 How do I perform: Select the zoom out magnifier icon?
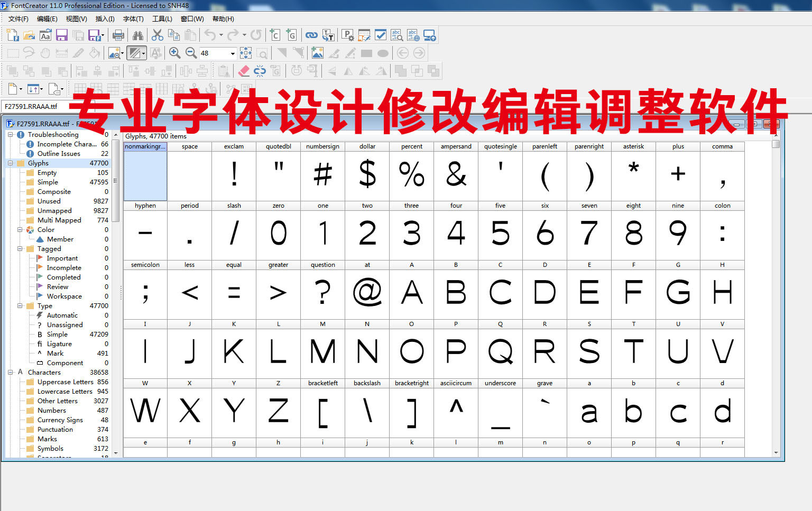(190, 52)
